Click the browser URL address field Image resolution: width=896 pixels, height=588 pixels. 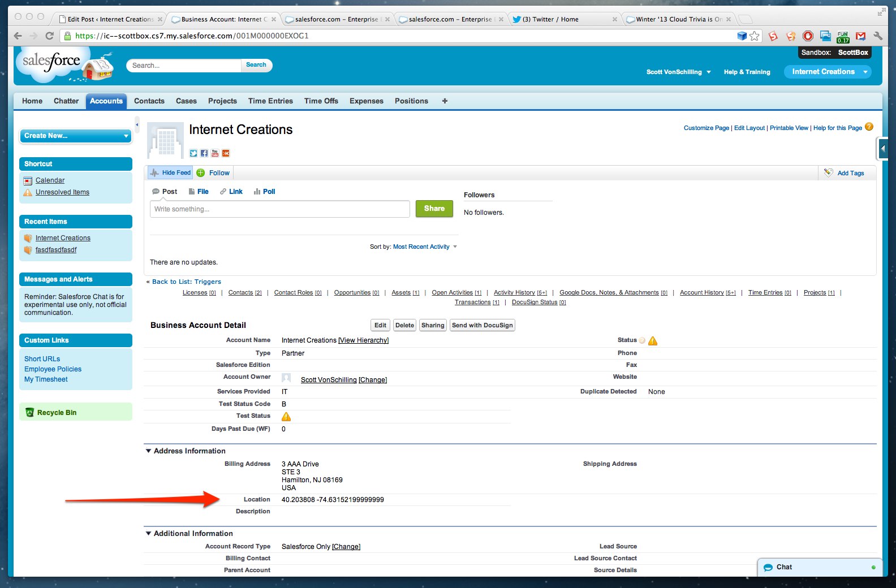pyautogui.click(x=396, y=36)
